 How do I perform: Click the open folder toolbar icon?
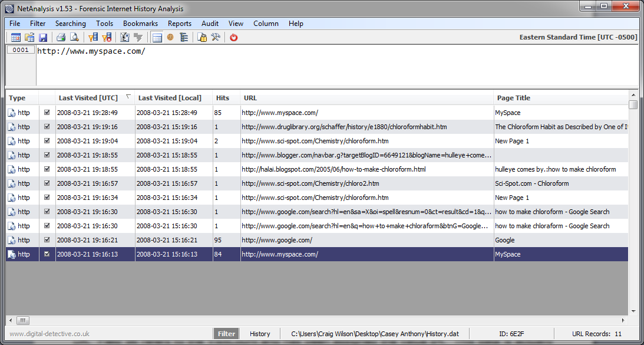click(29, 38)
